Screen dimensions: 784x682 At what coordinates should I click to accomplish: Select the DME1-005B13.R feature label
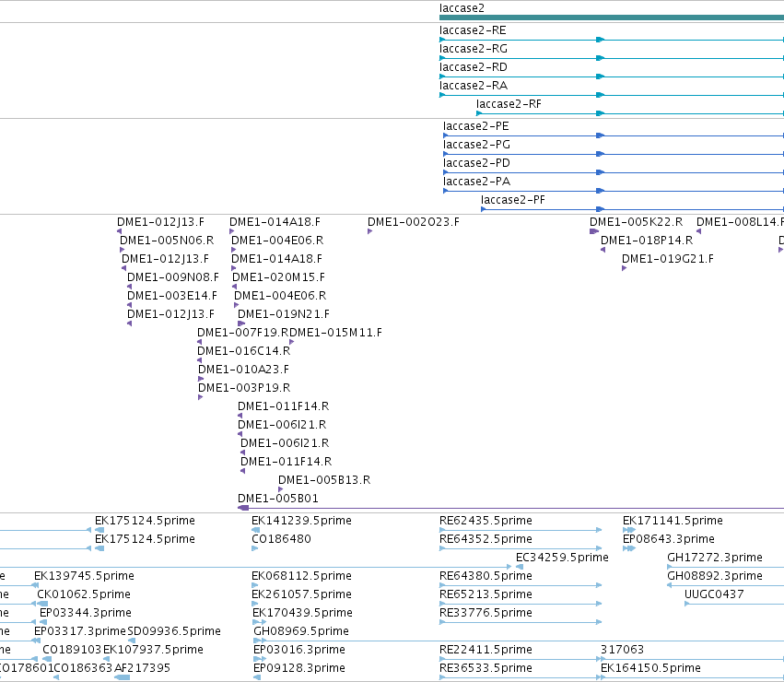tap(324, 480)
